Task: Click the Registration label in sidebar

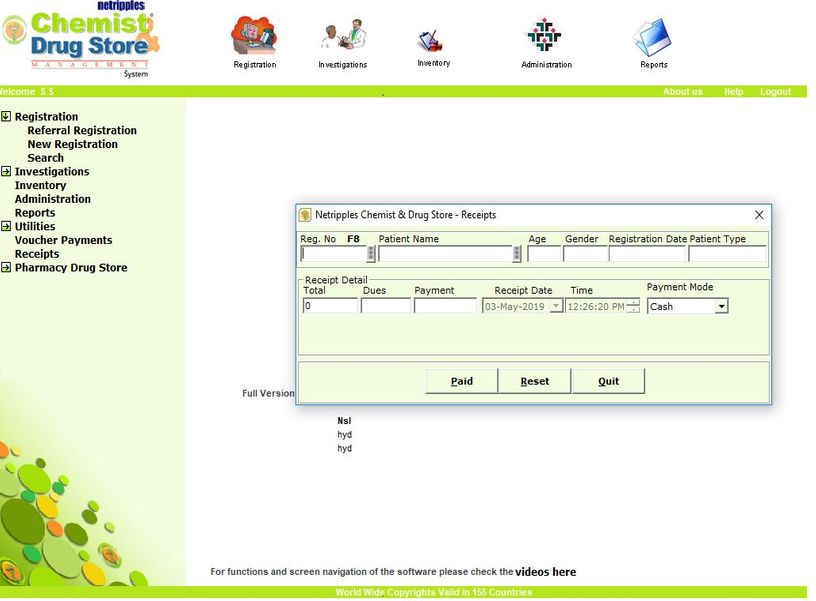Action: tap(46, 117)
